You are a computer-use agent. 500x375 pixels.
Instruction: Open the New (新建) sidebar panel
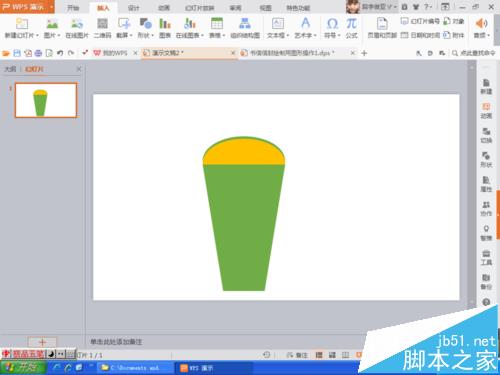point(486,87)
